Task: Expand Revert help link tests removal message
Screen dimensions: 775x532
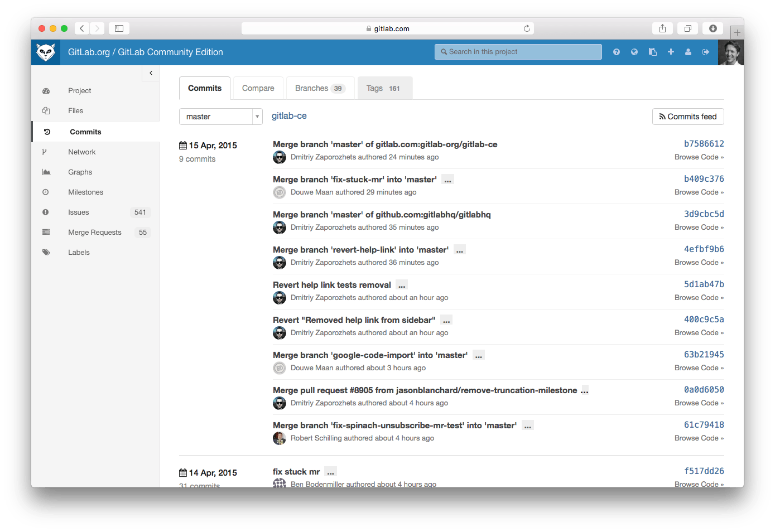Action: tap(402, 285)
